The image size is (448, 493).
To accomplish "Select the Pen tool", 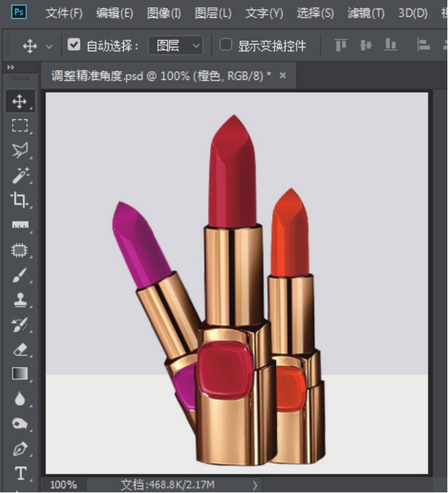I will click(20, 448).
